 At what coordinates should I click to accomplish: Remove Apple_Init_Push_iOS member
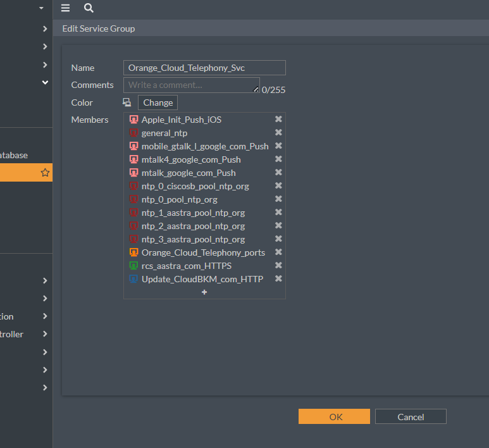[278, 119]
